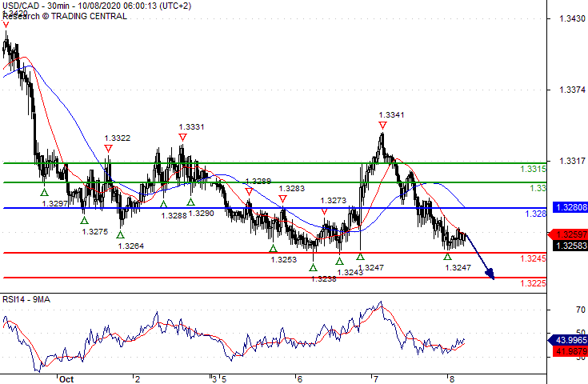The height and width of the screenshot is (384, 588).
Task: Click the 1.3273 pivot label
Action: (x=334, y=201)
